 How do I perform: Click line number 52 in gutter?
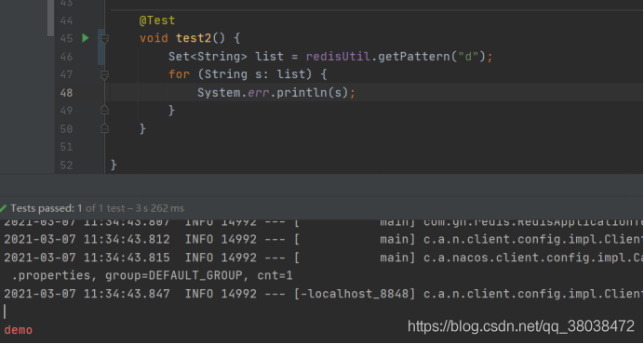click(x=66, y=165)
